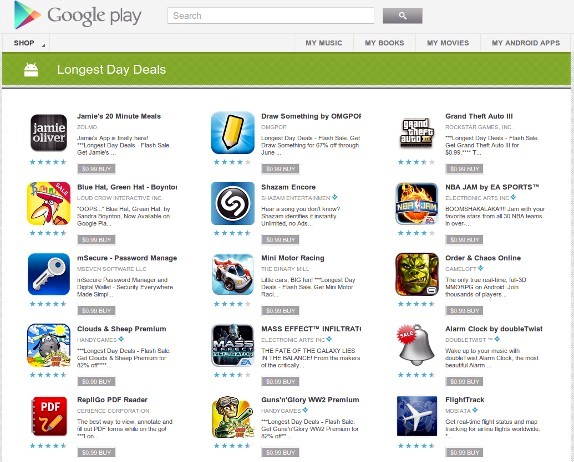The image size is (574, 462).
Task: Click the mSecure key icon
Action: 49,274
